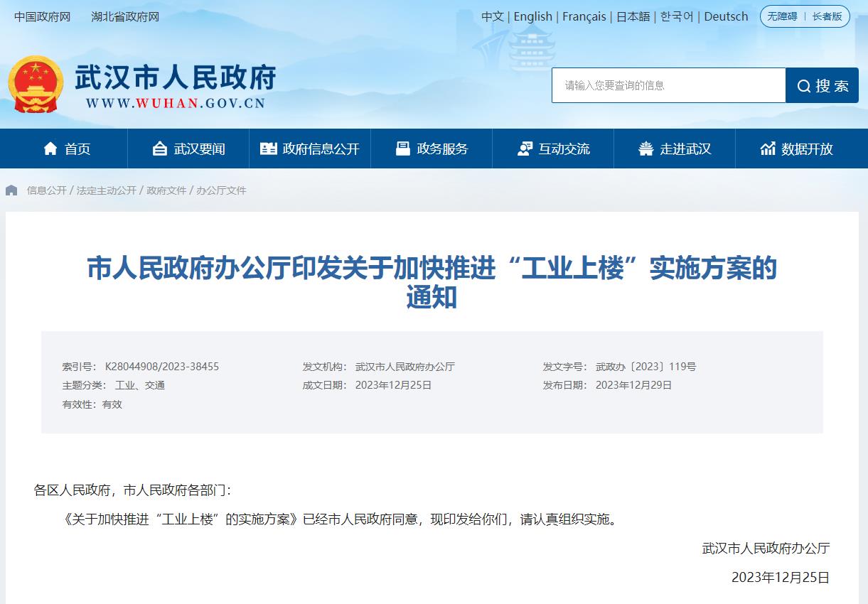Open 走进武汉 menu item
This screenshot has height=604, width=868.
pyautogui.click(x=675, y=149)
